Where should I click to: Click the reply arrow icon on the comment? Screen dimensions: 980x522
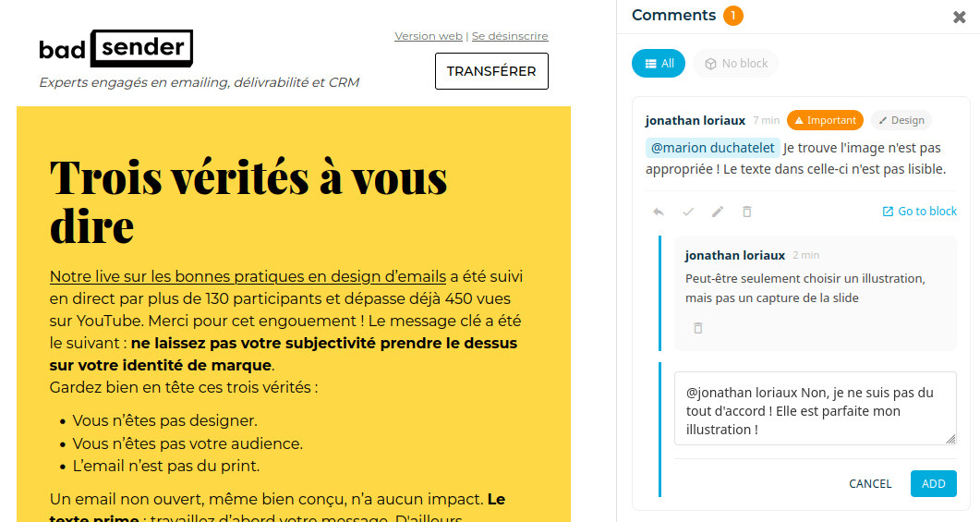tap(659, 212)
